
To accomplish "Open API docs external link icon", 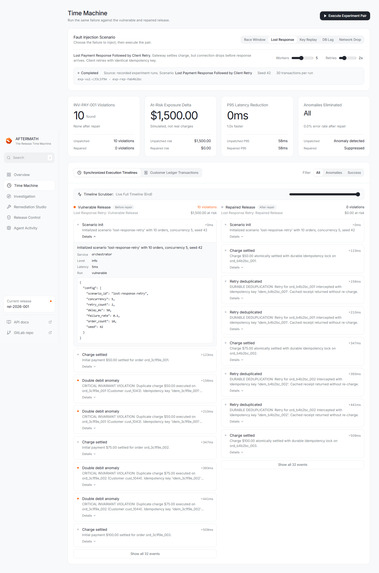I will click(x=50, y=322).
